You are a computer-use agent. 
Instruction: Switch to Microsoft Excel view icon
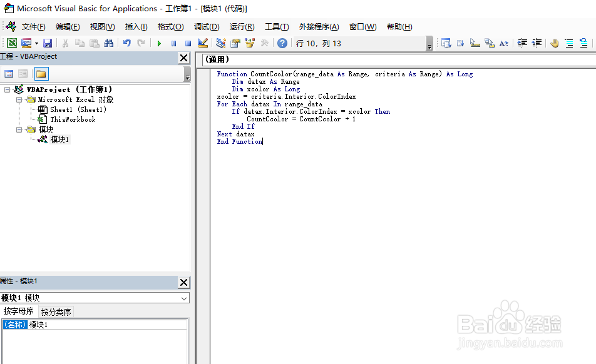click(x=12, y=43)
